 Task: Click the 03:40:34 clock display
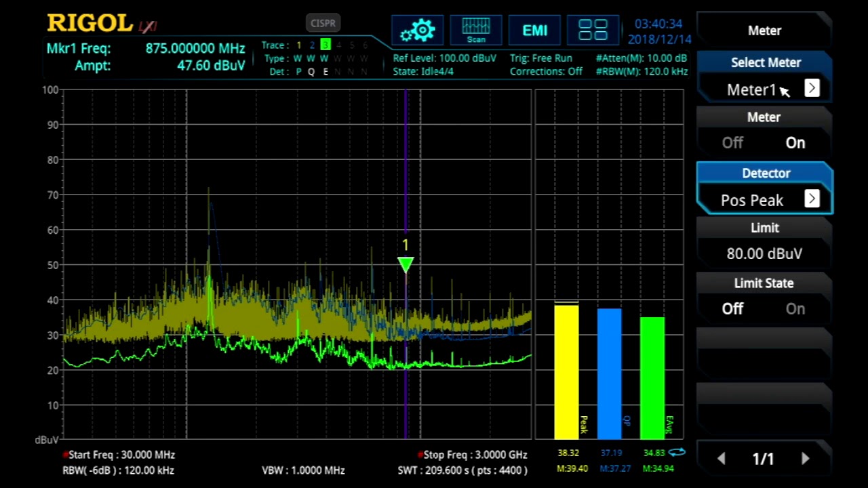[x=659, y=24]
